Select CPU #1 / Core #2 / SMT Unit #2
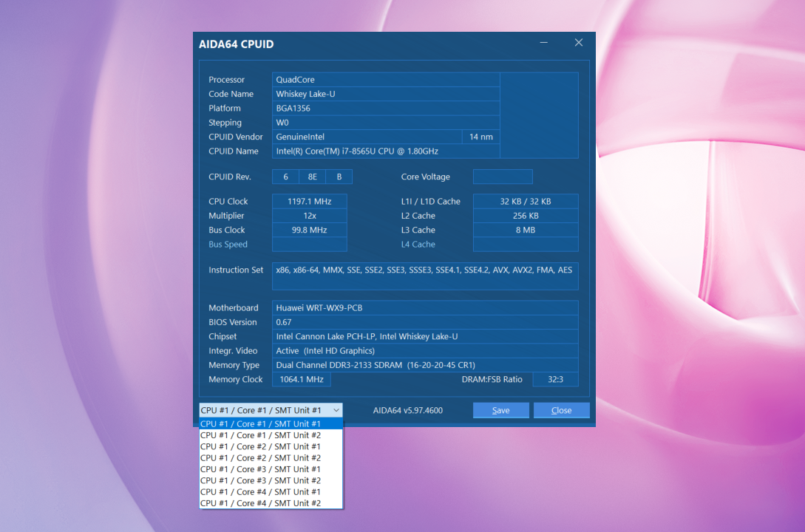Screen dimensions: 805x532 (x=271, y=457)
